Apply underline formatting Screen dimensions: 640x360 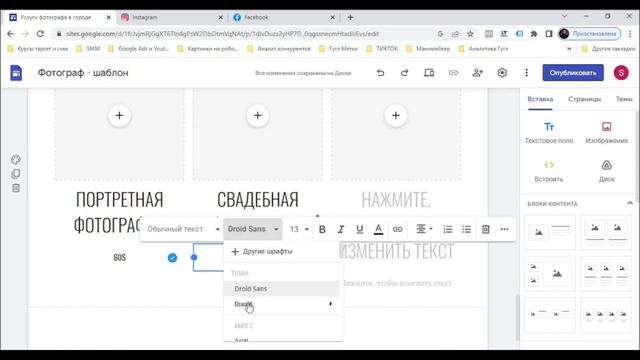(x=360, y=229)
